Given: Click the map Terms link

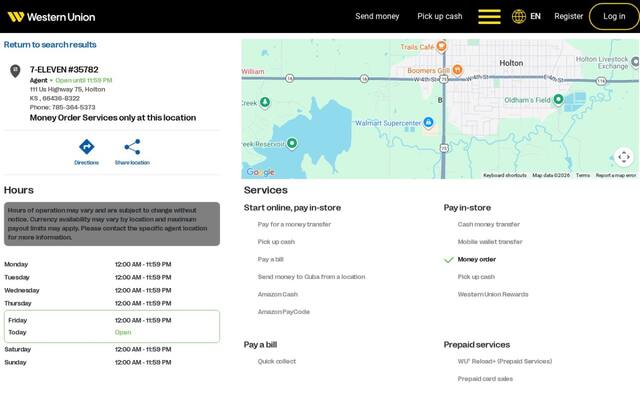Looking at the screenshot, I should point(583,175).
